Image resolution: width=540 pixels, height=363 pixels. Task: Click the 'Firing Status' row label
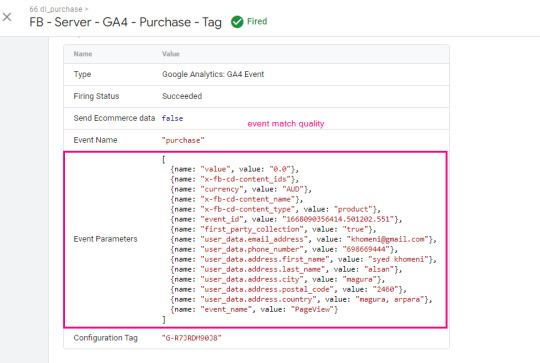[96, 96]
